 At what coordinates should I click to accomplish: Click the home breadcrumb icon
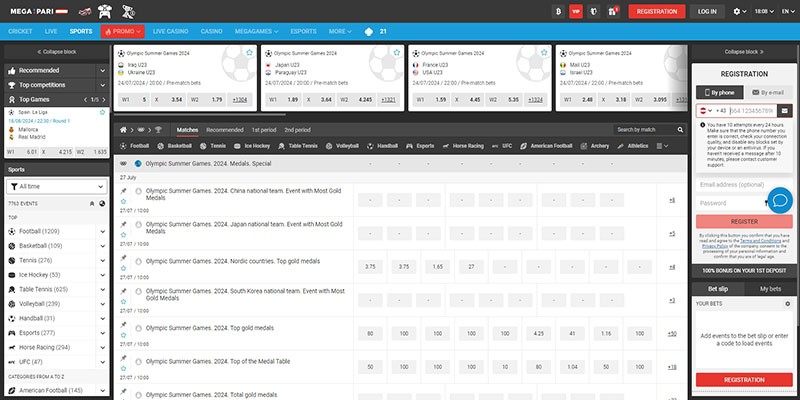click(123, 130)
